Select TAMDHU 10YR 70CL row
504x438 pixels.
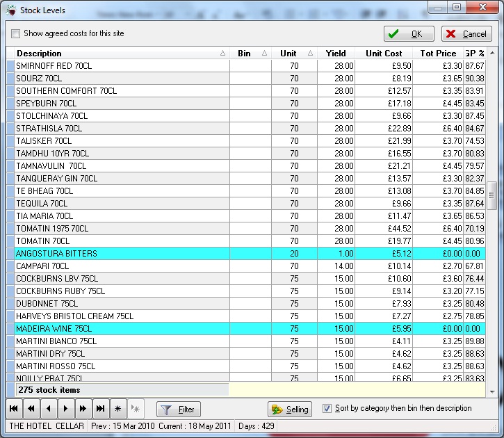coord(246,154)
